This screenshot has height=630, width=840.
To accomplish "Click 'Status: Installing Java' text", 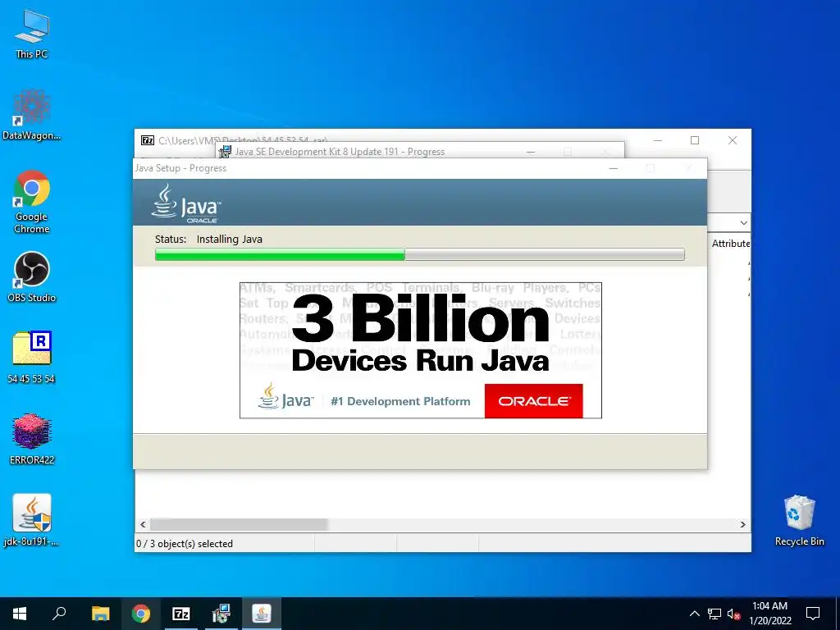I will pos(208,239).
